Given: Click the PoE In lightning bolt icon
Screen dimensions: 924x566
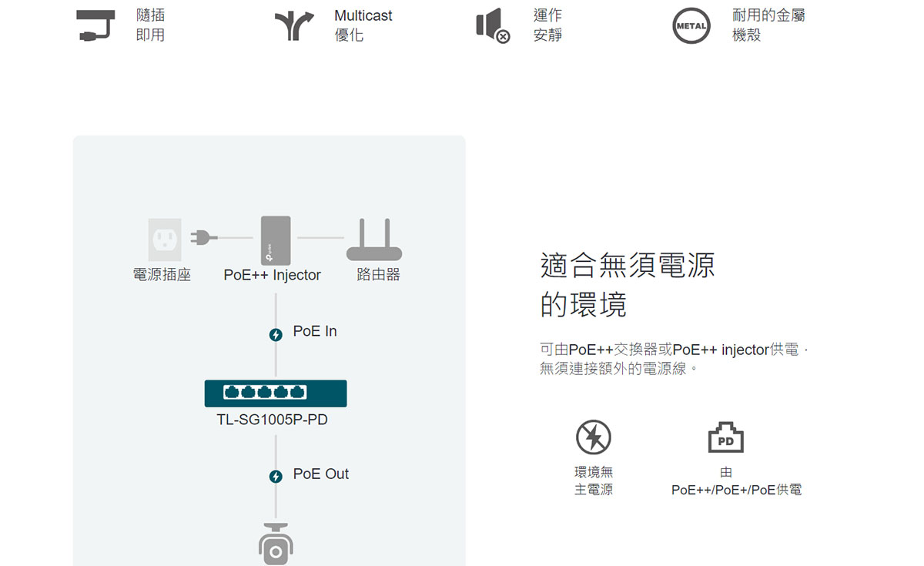Looking at the screenshot, I should tap(276, 334).
